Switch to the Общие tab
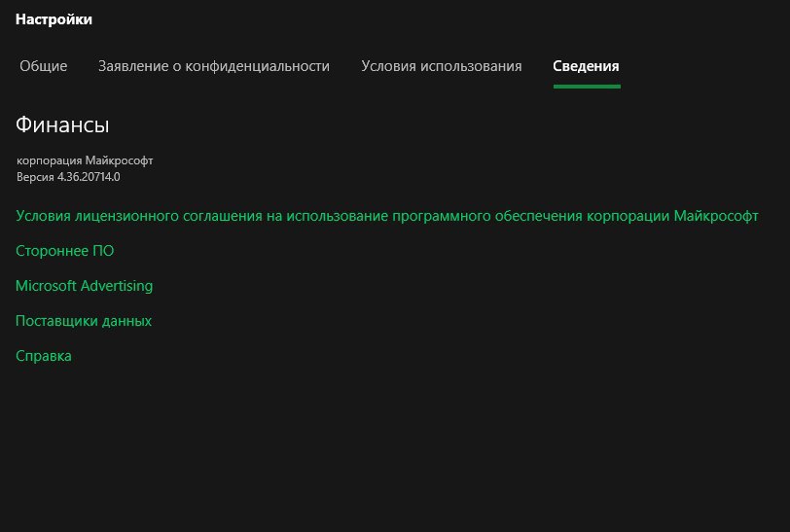This screenshot has height=532, width=790. [44, 66]
